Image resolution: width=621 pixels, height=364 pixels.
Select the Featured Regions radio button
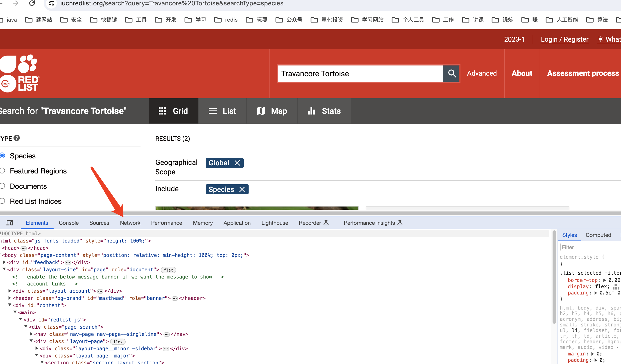[x=3, y=170]
